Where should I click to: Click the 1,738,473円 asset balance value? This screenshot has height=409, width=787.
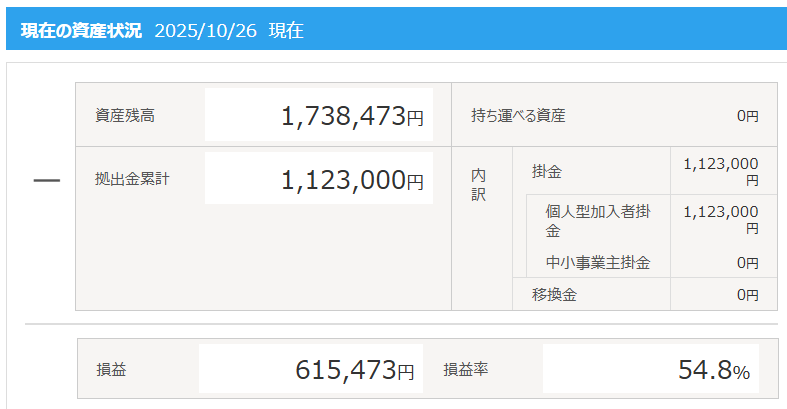(352, 117)
